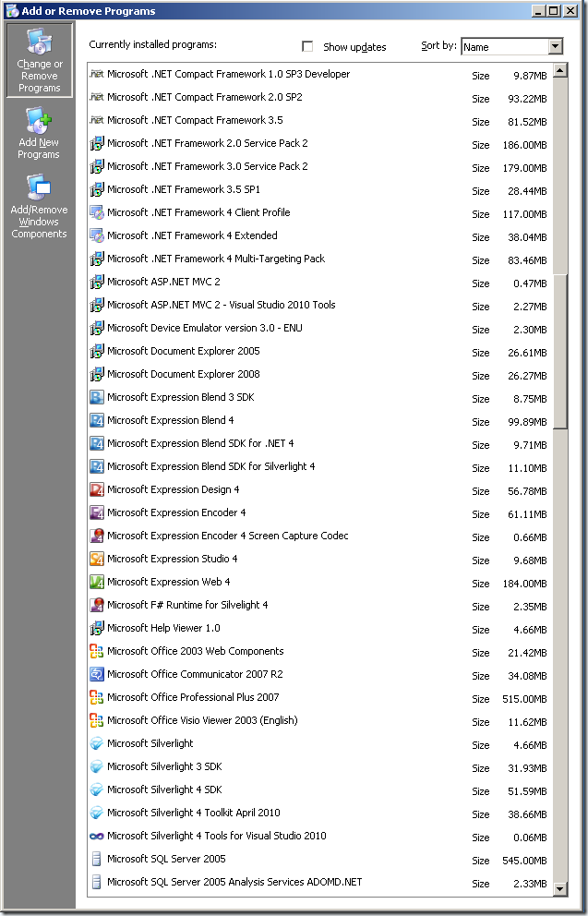Screen dimensions: 588x916
Task: Open Add New Programs from the sidebar
Action: [39, 133]
